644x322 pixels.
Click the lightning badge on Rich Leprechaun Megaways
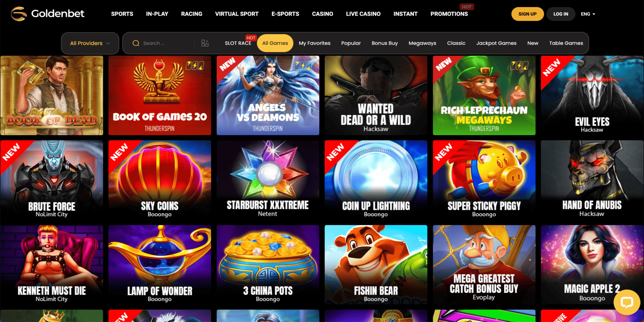(519, 65)
